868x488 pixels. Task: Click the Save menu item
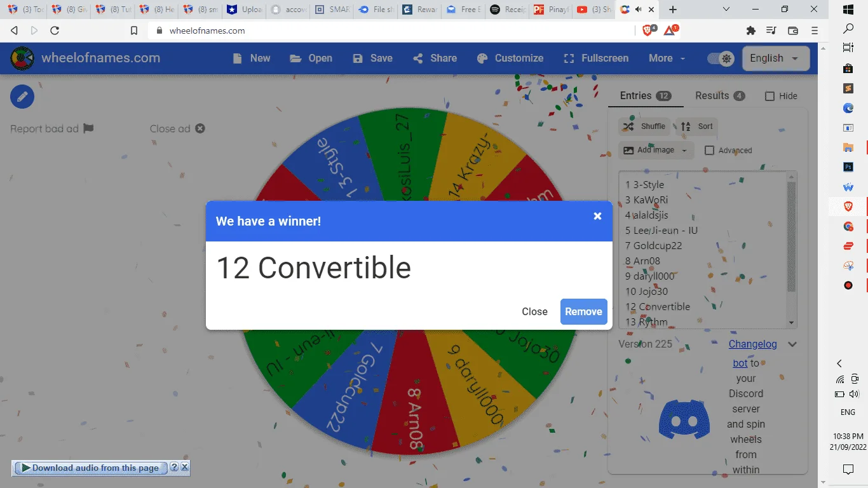tap(373, 58)
